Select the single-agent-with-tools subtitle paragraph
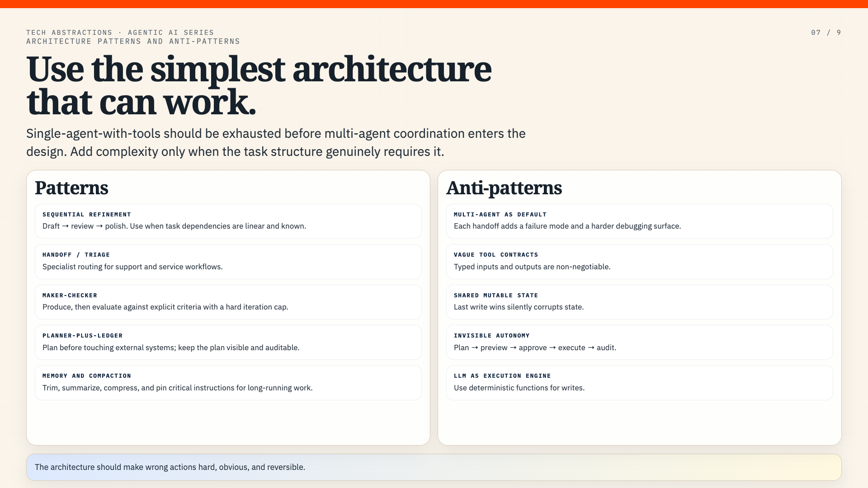This screenshot has height=488, width=868. click(x=276, y=142)
